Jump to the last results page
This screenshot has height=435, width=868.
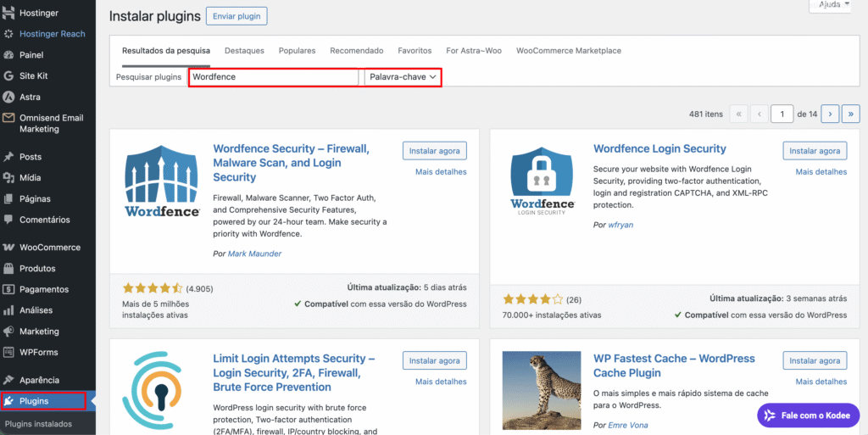(x=851, y=114)
